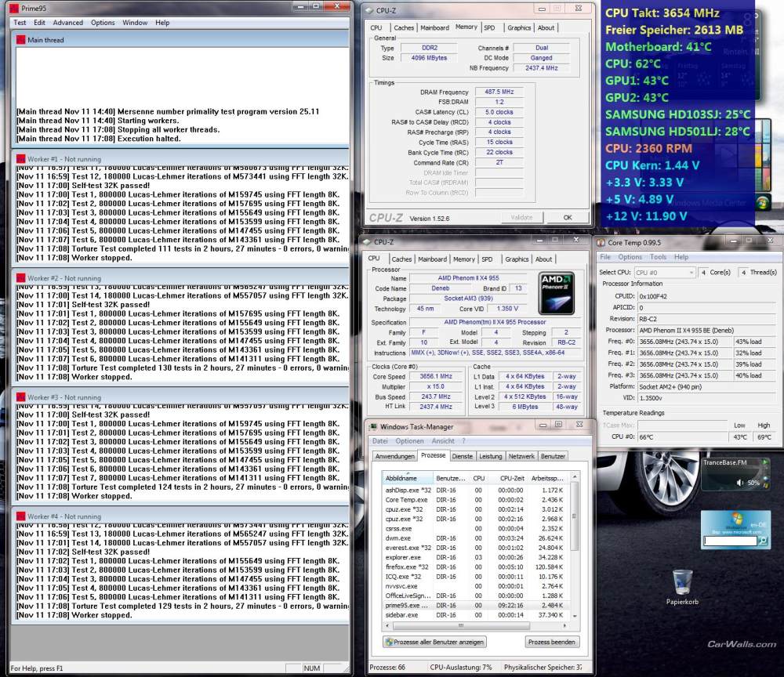The image size is (784, 677).
Task: Switch to Mainboard tab in lower CPU-Z window
Action: (432, 259)
